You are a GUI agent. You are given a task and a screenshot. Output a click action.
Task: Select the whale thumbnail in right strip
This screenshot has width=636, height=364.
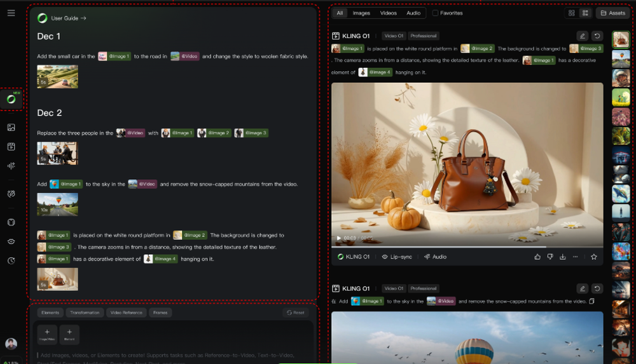(x=621, y=194)
